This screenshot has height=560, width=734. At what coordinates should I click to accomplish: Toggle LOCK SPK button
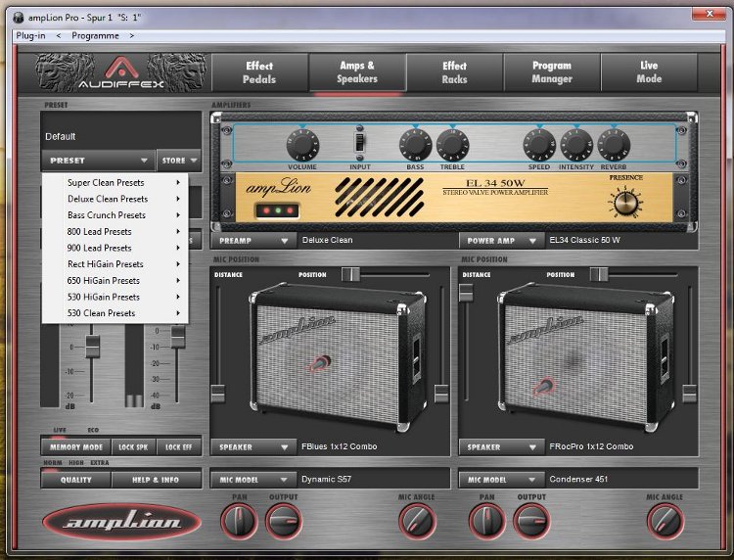click(x=133, y=447)
